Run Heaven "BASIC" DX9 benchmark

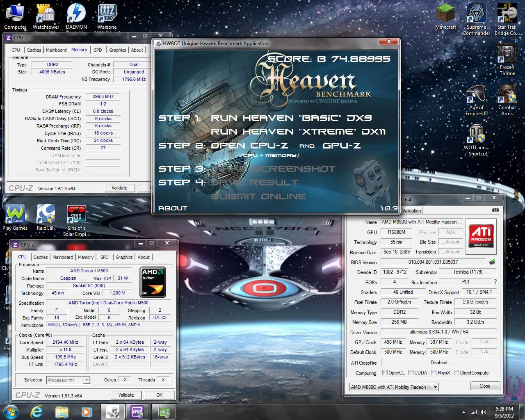(291, 118)
